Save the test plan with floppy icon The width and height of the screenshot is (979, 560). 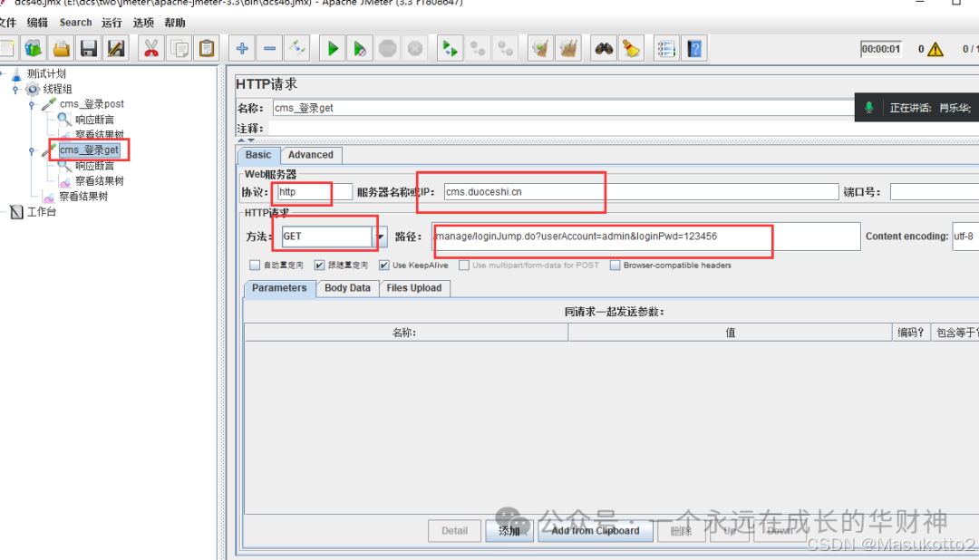click(x=89, y=48)
